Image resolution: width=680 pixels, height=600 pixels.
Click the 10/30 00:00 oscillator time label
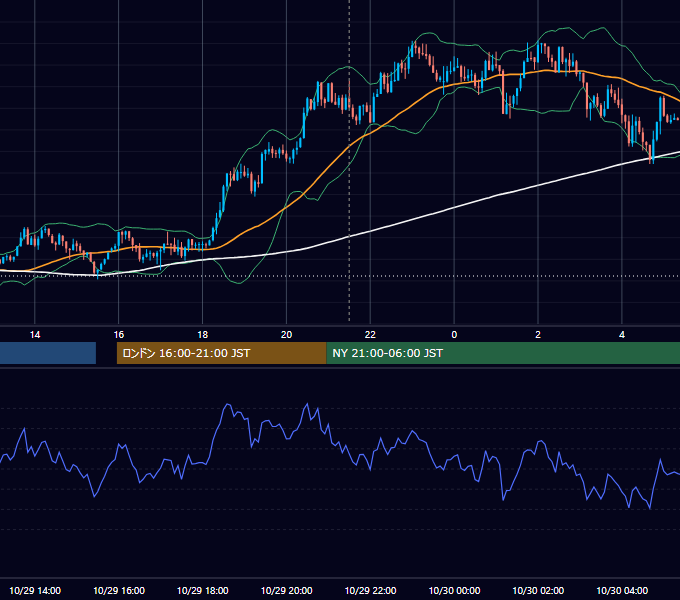click(x=454, y=590)
